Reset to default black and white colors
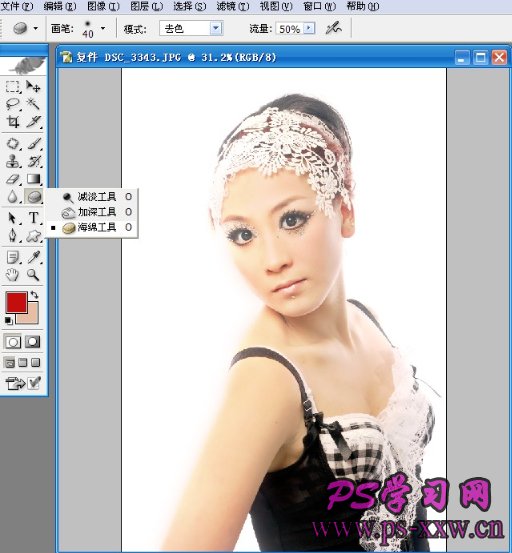Screen dimensions: 512x553 pos(8,320)
